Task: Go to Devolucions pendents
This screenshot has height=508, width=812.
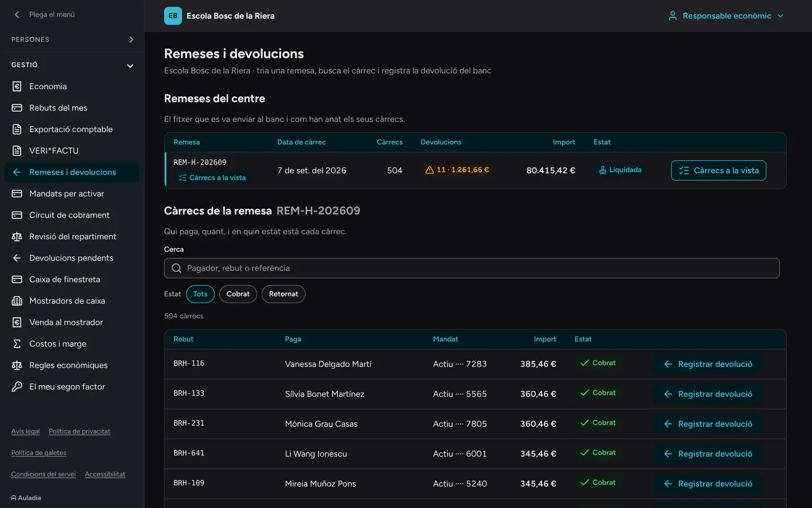Action: (x=72, y=258)
